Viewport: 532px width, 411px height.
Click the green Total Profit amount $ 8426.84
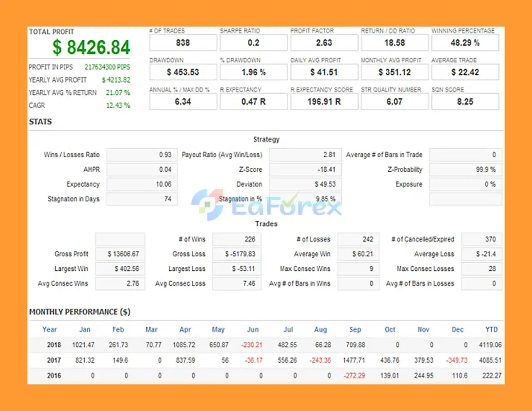point(91,47)
